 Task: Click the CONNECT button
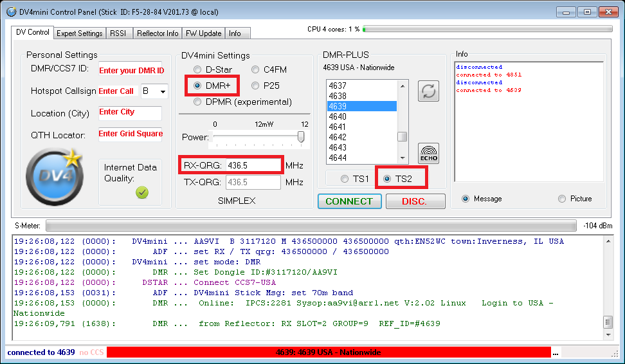[x=350, y=201]
